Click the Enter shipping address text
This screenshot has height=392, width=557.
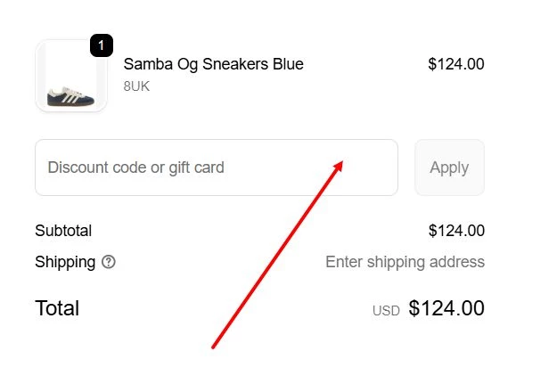(405, 262)
